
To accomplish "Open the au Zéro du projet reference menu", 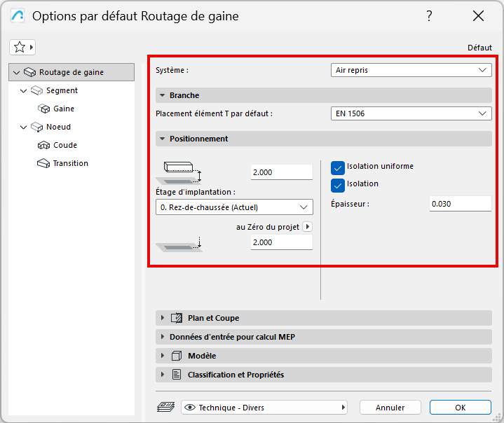I will [x=307, y=227].
